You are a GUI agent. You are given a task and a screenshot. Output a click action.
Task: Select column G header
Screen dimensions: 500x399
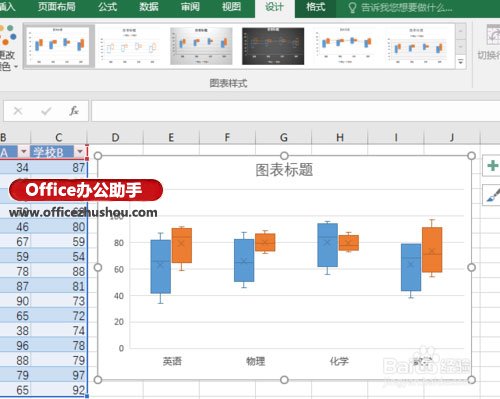coord(283,137)
